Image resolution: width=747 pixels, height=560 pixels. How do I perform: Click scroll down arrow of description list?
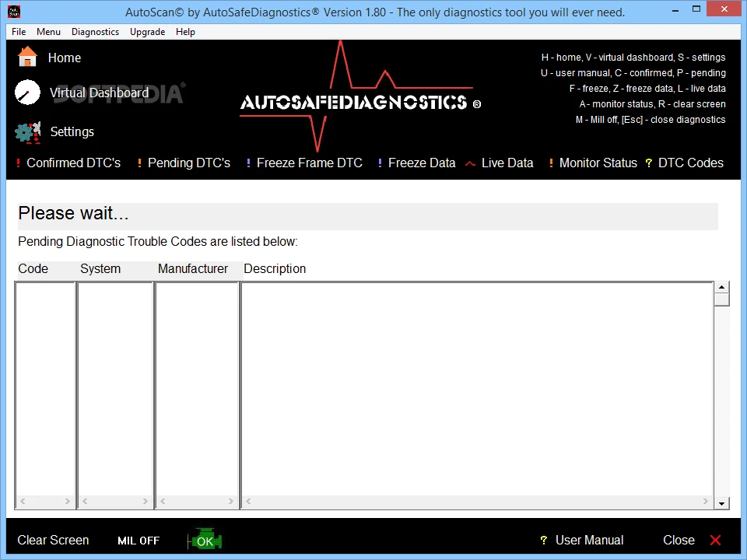click(722, 503)
